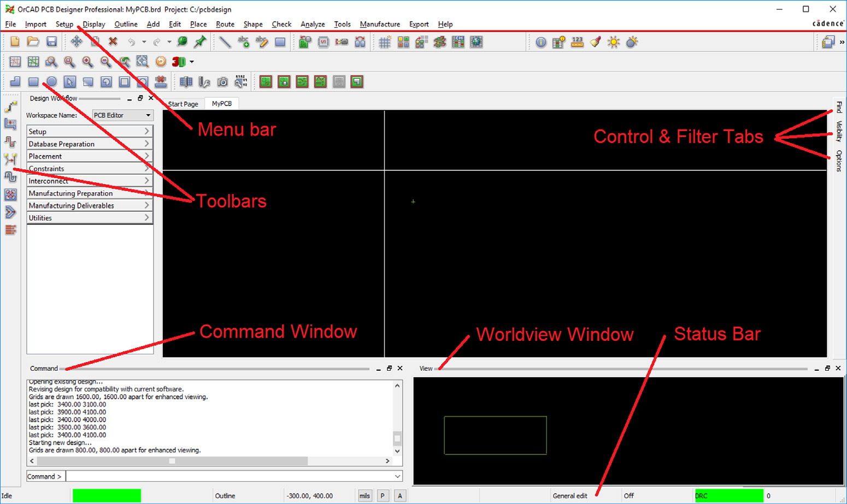Click the Save design floppy disk icon
This screenshot has height=504, width=847.
(x=51, y=42)
